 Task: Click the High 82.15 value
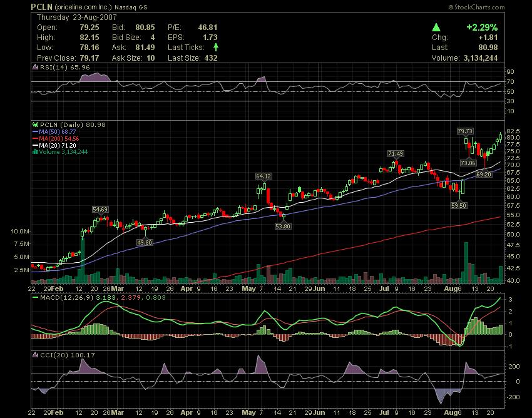(90, 38)
